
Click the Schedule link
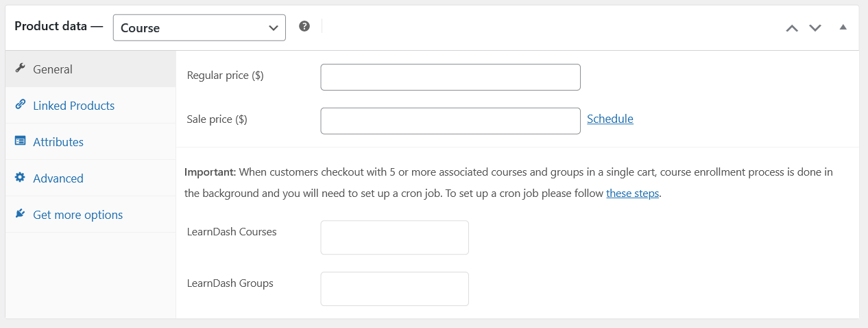coord(610,119)
